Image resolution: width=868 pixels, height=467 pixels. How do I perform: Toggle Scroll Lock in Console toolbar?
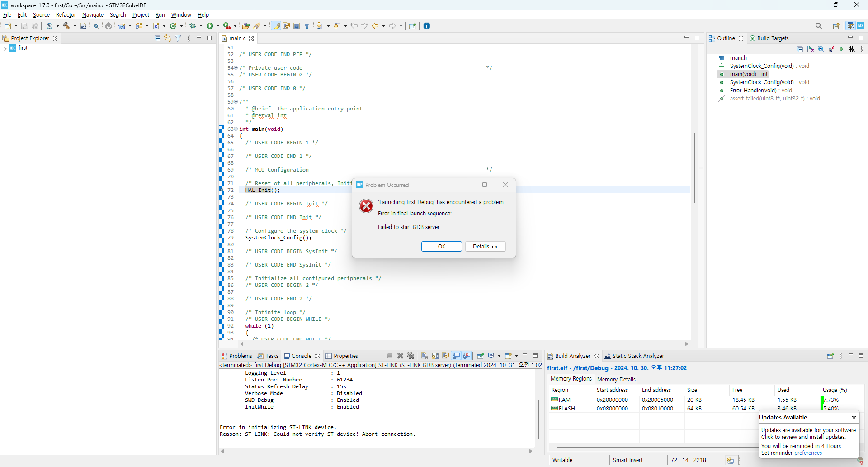435,356
